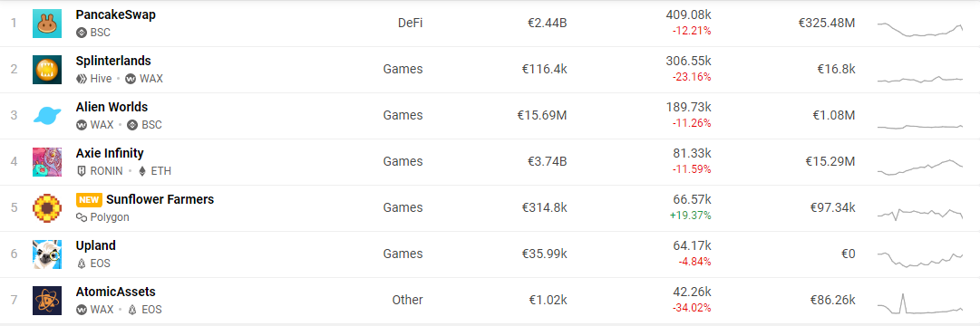The width and height of the screenshot is (980, 326).
Task: Select the DeFi category for PancakeSwap
Action: (x=410, y=24)
